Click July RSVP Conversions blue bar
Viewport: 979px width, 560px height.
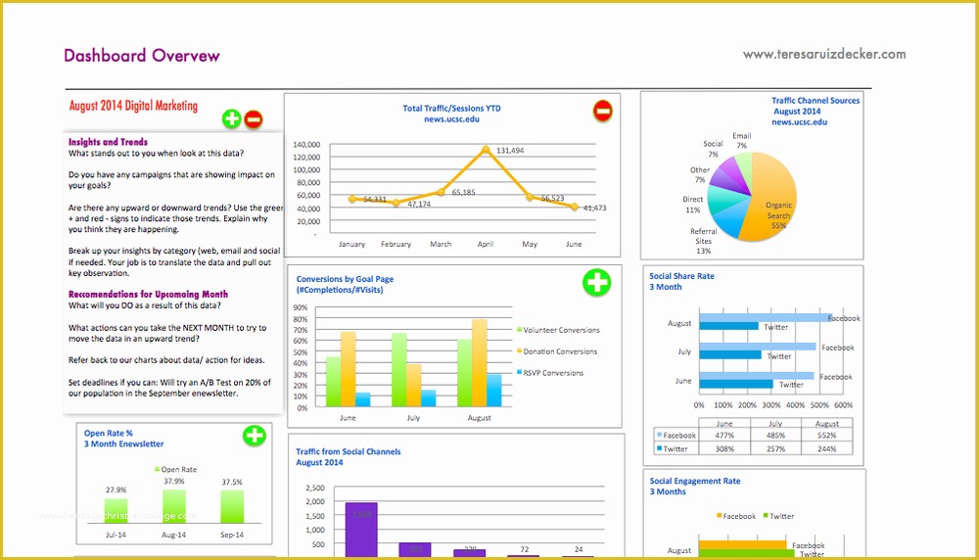click(x=429, y=398)
